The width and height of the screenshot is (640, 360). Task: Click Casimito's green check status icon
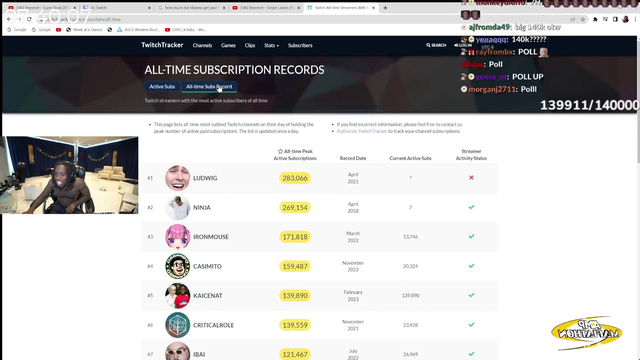[471, 266]
